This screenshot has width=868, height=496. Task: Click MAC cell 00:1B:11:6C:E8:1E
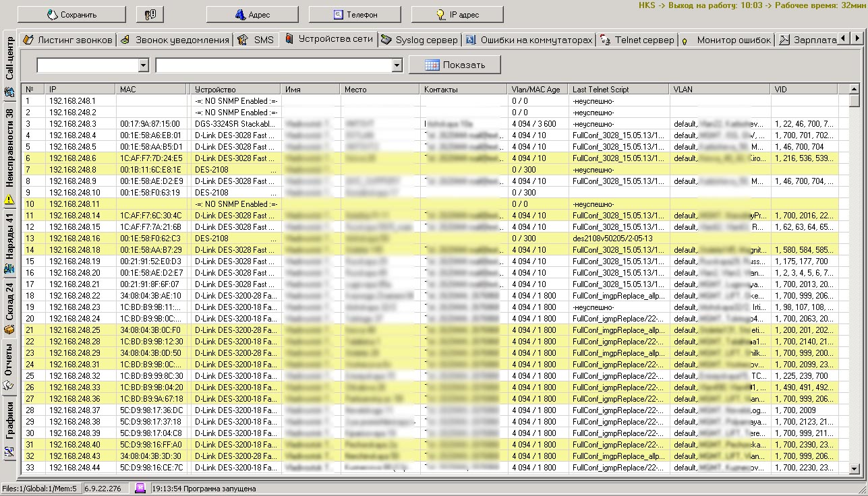pos(150,170)
